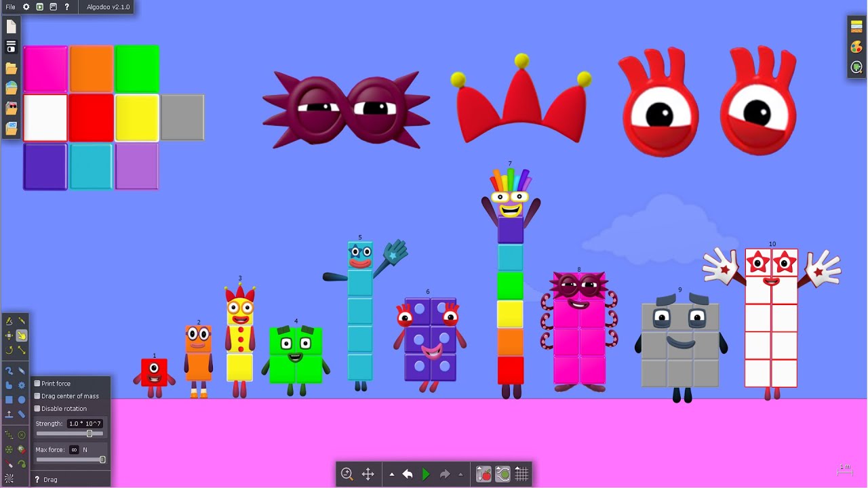Click the gray square block
The height and width of the screenshot is (488, 868).
[x=182, y=118]
